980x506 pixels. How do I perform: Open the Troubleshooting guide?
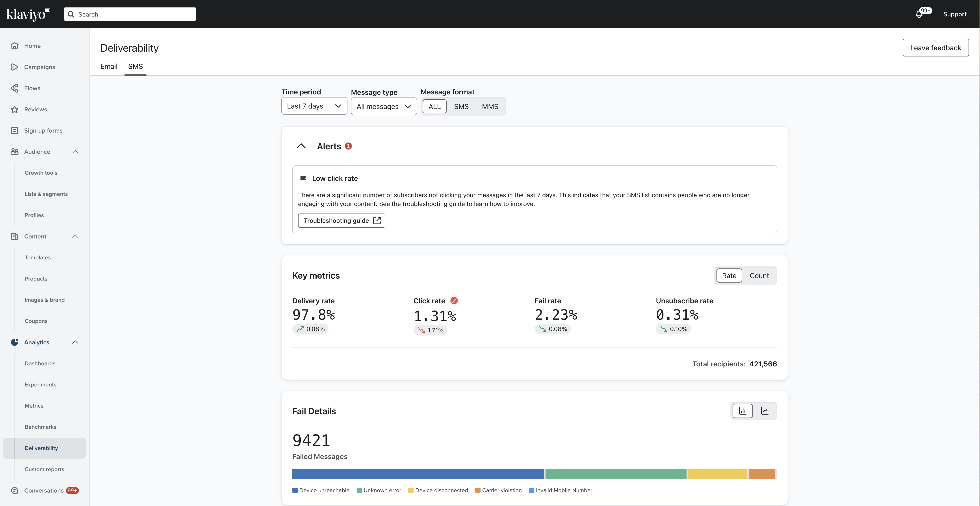tap(341, 220)
